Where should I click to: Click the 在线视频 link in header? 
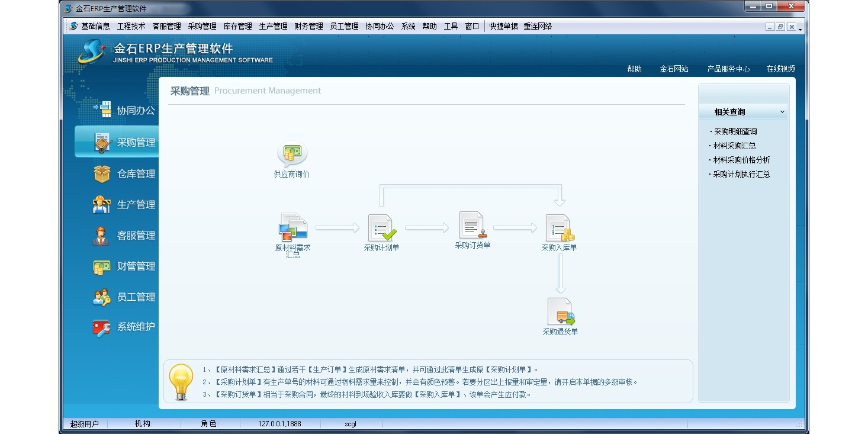(x=780, y=69)
